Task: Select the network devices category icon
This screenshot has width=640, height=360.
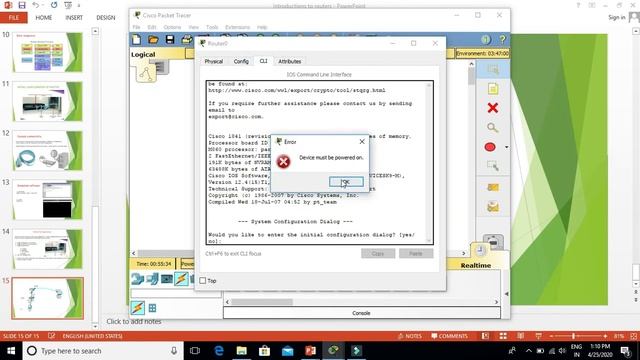Action: [137, 279]
